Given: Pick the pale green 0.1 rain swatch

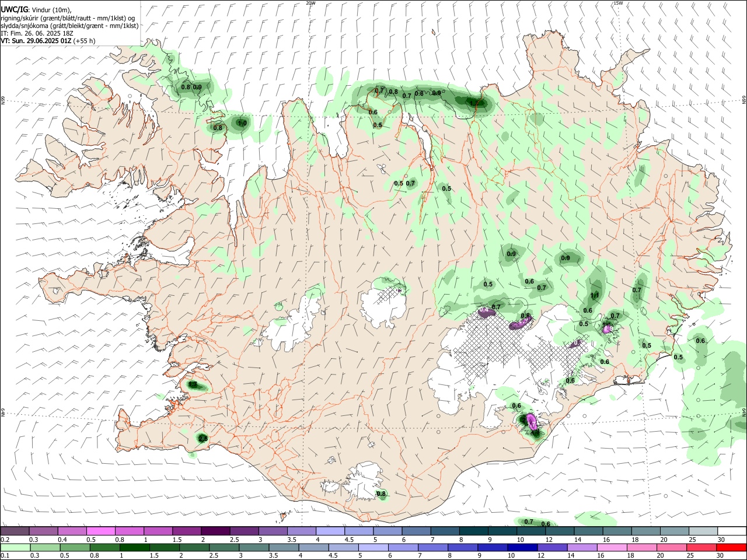Looking at the screenshot, I should coord(16,548).
